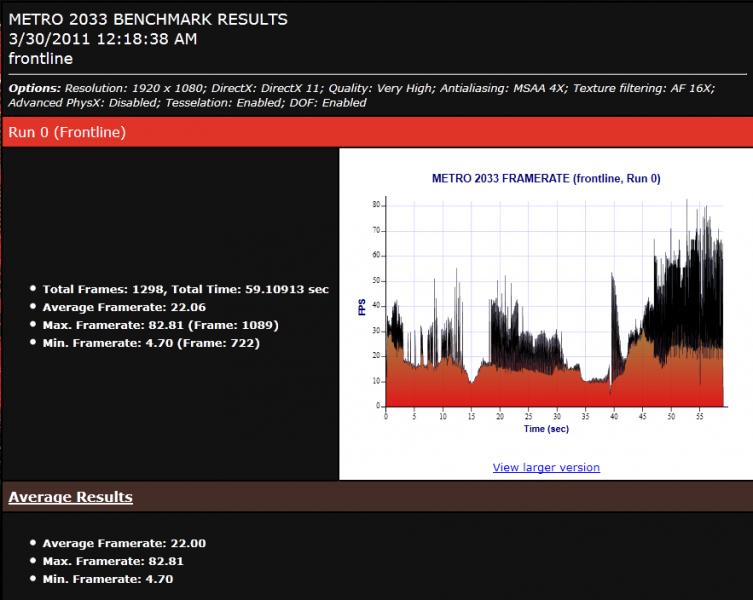Image resolution: width=753 pixels, height=600 pixels.
Task: Click the frontline label under the date
Action: (x=41, y=59)
